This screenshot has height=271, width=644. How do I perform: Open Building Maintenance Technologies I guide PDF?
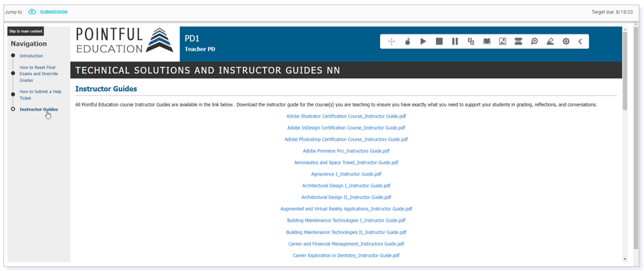tap(346, 221)
